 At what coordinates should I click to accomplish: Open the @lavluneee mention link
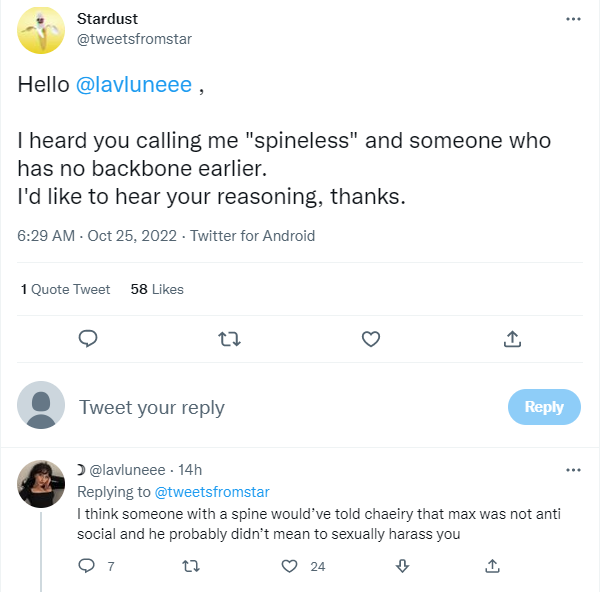(x=134, y=85)
